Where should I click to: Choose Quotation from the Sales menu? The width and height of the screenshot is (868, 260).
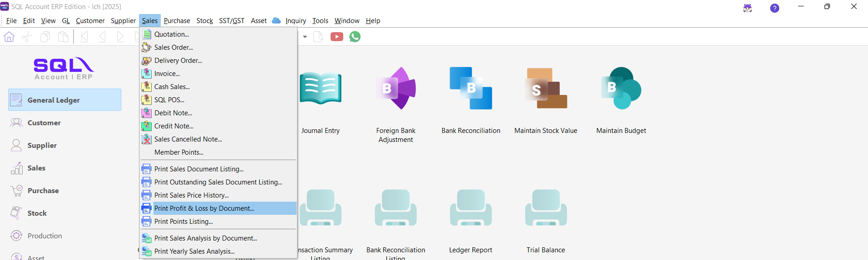pyautogui.click(x=171, y=34)
